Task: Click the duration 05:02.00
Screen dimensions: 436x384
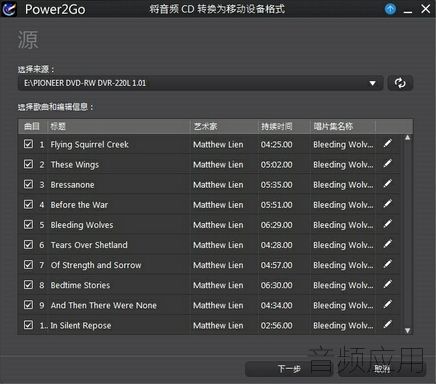Action: 276,165
